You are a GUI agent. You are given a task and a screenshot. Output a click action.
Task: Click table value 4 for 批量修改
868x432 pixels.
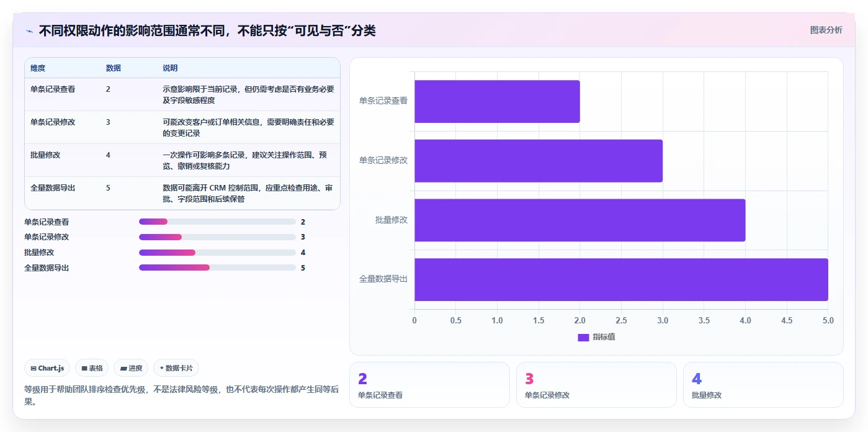coord(108,155)
